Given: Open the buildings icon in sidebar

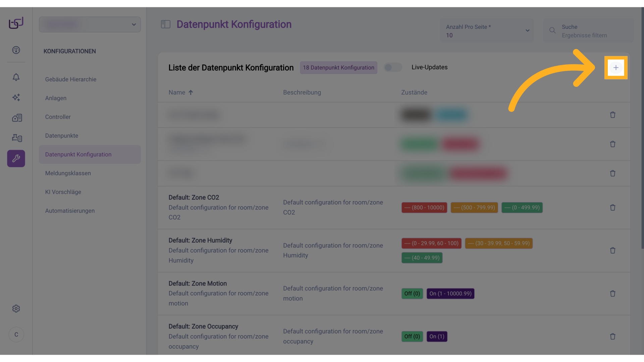Looking at the screenshot, I should click(17, 118).
